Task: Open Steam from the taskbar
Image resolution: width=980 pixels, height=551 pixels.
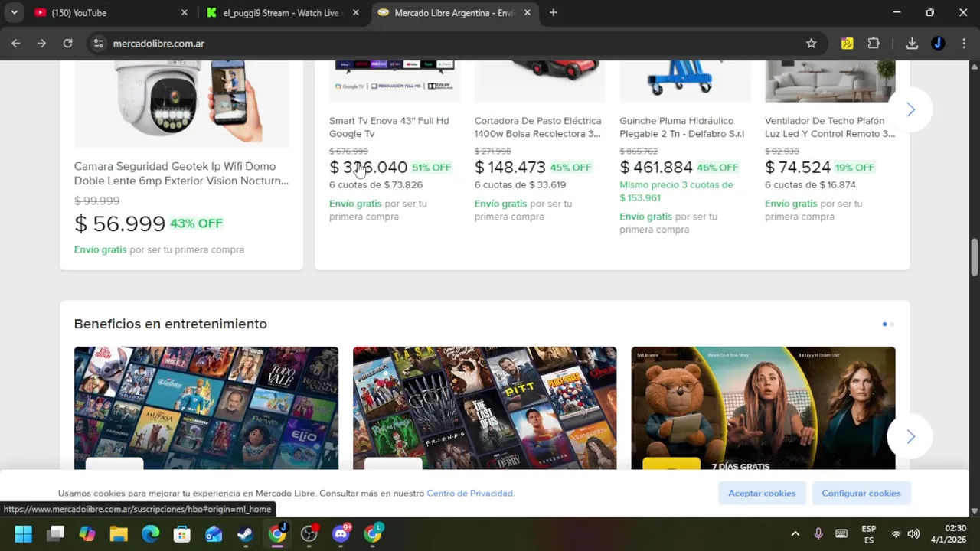Action: coord(245,533)
